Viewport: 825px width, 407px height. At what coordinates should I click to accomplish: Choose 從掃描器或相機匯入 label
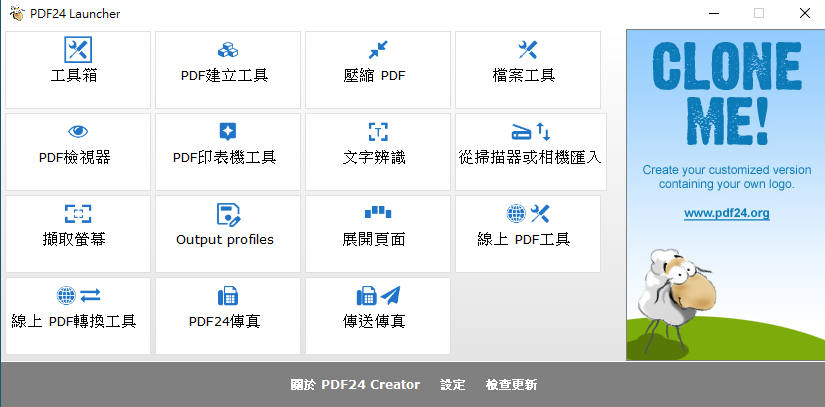[530, 158]
